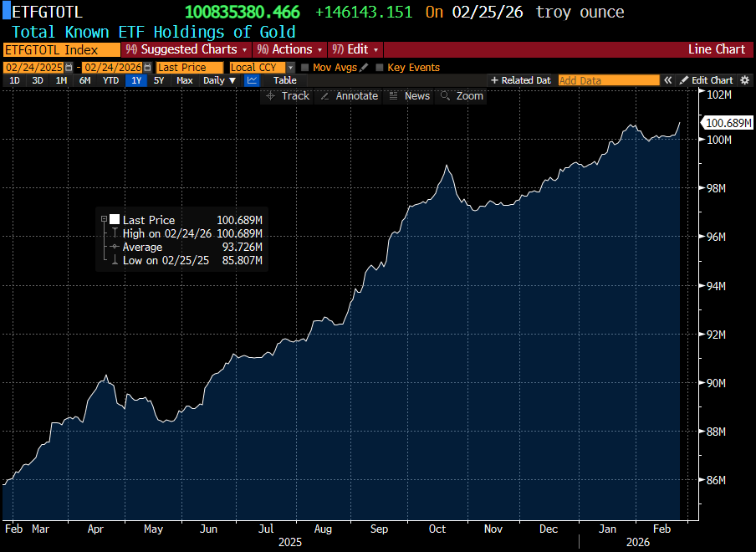756x552 pixels.
Task: Activate the Track crosshair tool
Action: point(287,96)
